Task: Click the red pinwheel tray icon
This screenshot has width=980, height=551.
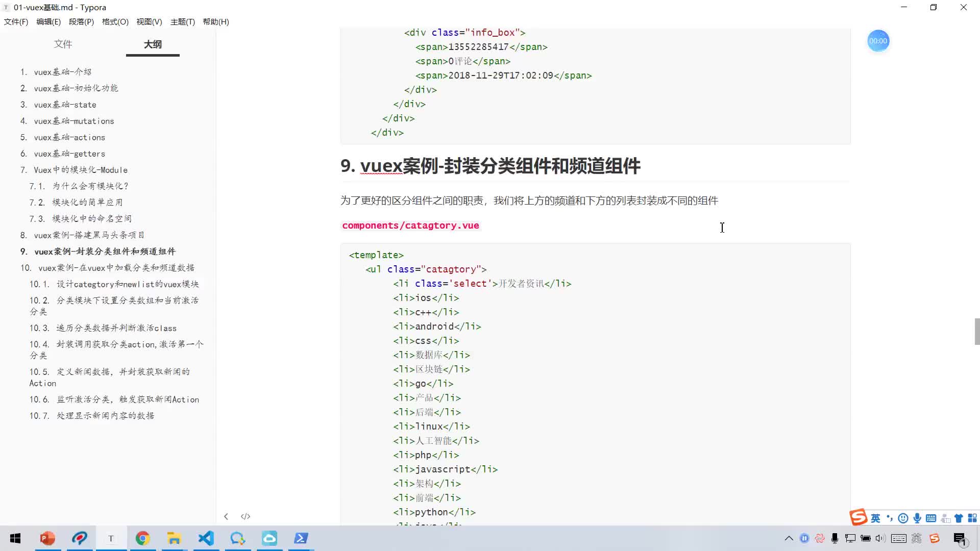Action: 820,538
